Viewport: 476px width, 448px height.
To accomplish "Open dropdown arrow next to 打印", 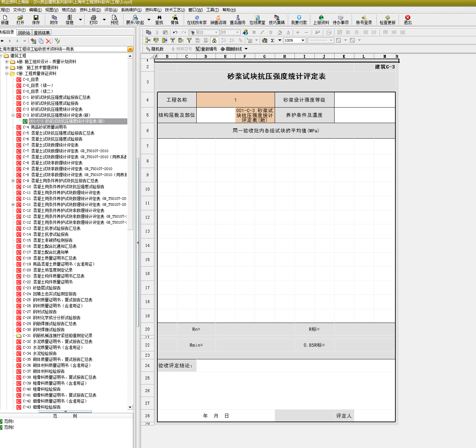I will 104,20.
